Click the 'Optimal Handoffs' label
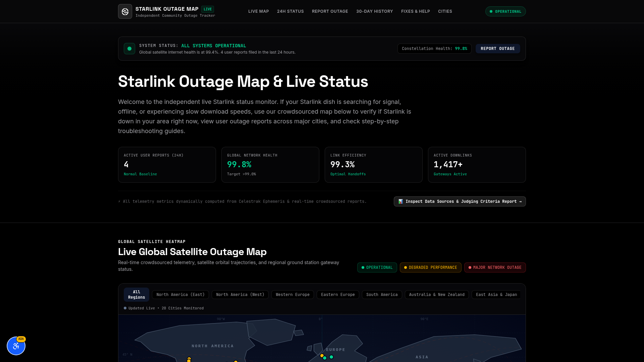The image size is (644, 362). point(348,174)
